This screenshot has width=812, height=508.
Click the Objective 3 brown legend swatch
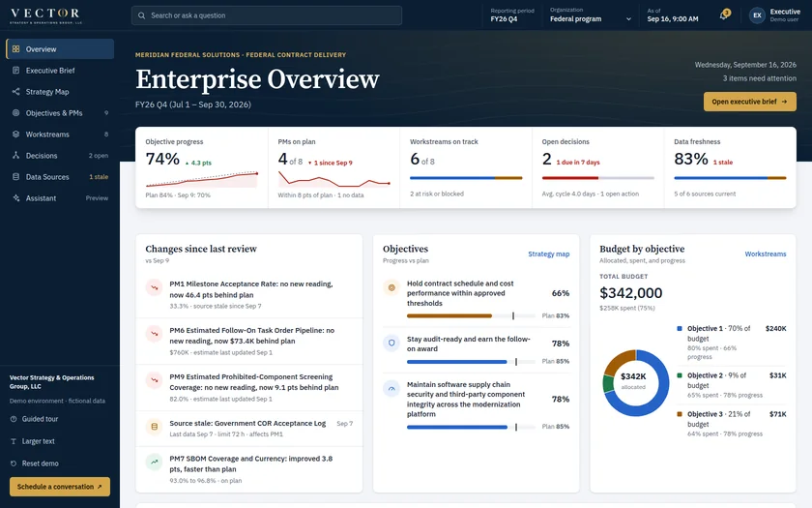point(680,414)
